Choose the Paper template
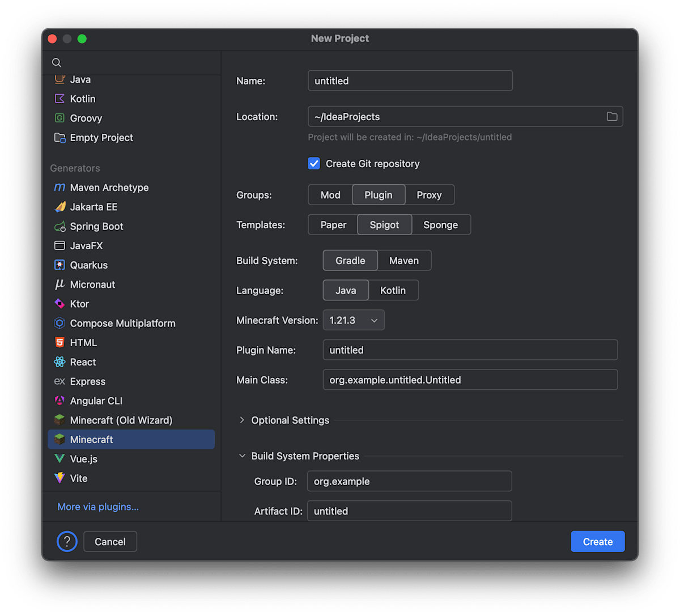Screen dimensions: 680x616 333,225
